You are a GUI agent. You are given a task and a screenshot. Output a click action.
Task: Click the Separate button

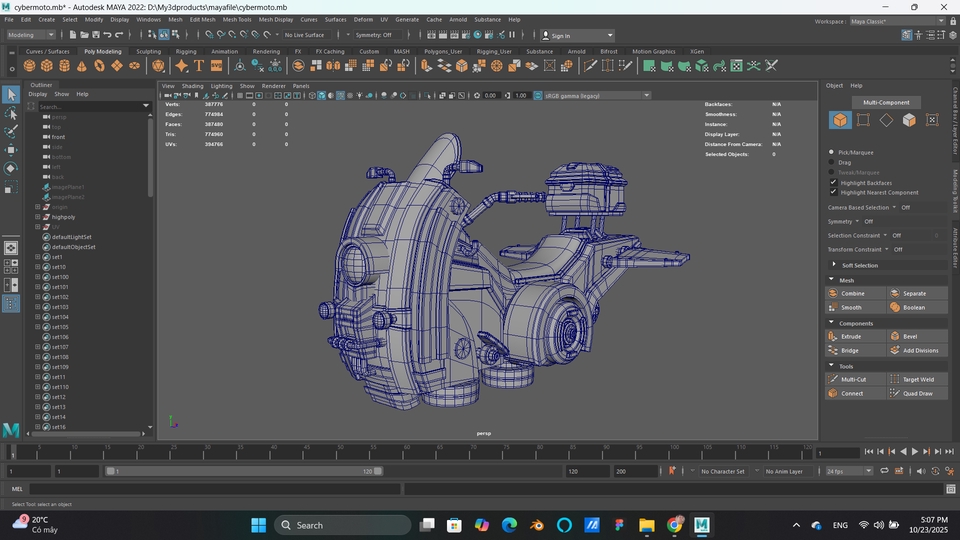pyautogui.click(x=918, y=293)
